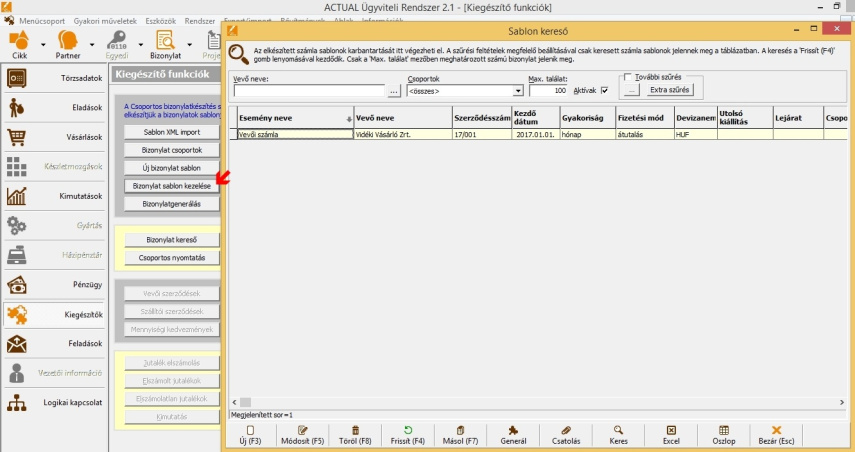Click the Extra szűrés button
This screenshot has height=452, width=855.
coord(669,91)
